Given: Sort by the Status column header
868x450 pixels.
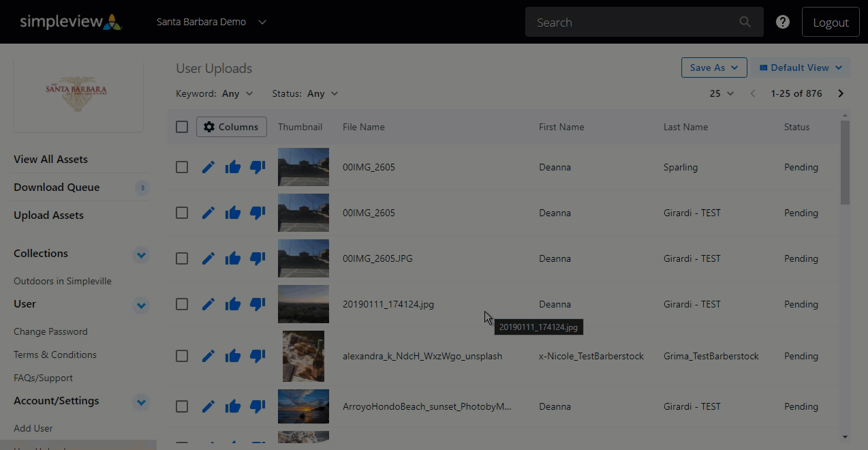Looking at the screenshot, I should [796, 127].
